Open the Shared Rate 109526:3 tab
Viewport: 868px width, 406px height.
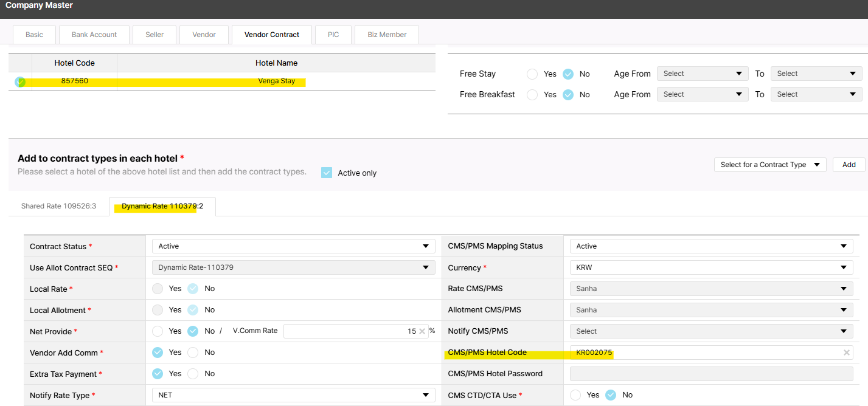pos(59,206)
